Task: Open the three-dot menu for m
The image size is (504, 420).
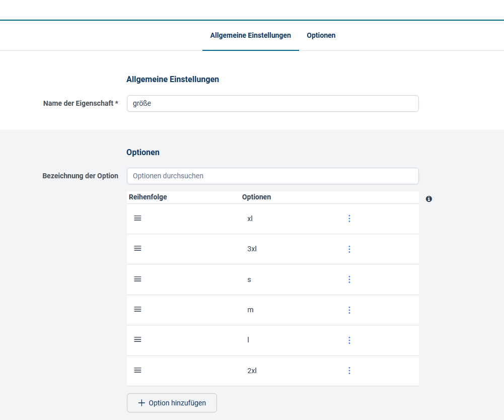Action: point(349,310)
